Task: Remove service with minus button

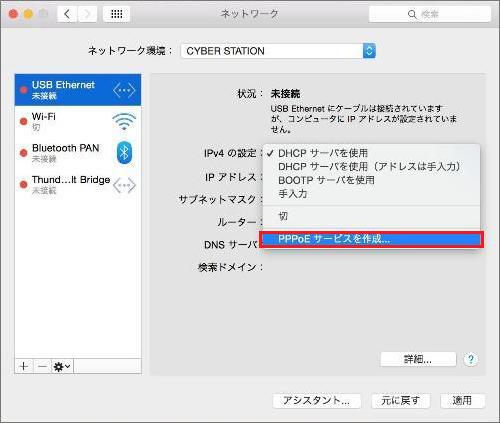Action: pos(42,366)
